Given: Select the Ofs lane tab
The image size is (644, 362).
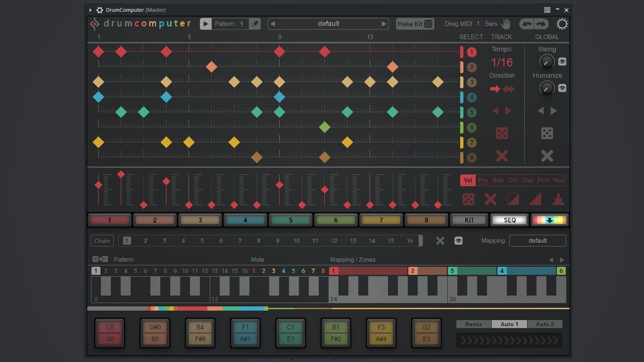Looking at the screenshot, I should click(x=513, y=181).
